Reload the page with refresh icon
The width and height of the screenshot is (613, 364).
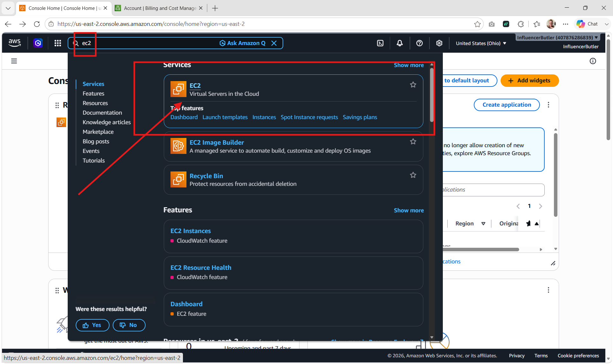click(37, 24)
